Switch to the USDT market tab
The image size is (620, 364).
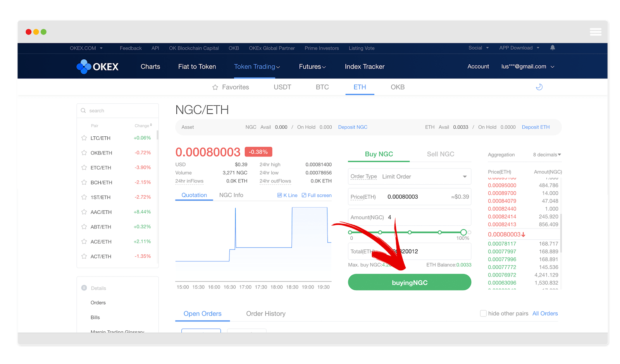[x=282, y=87]
